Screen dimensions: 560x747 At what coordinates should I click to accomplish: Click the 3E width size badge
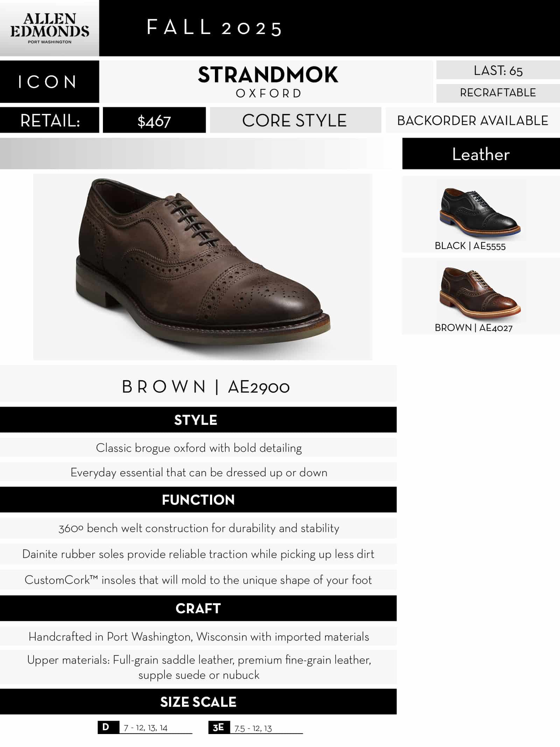point(219,727)
